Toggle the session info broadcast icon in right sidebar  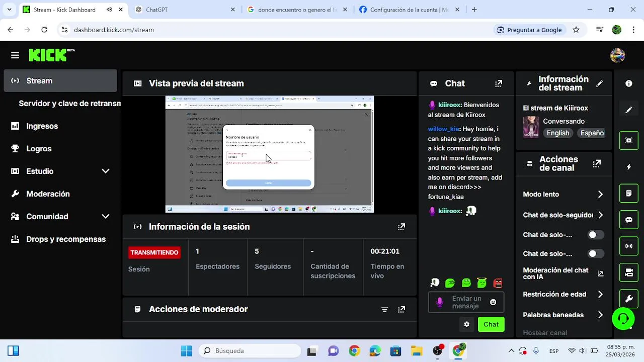[629, 246]
